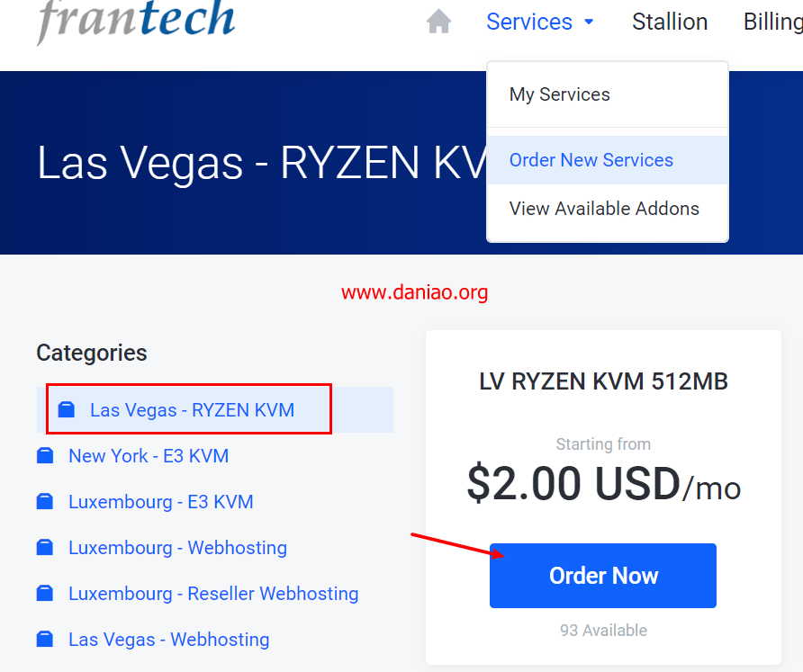Click icon beside Luxembourg - Reseller Webhosting
This screenshot has height=672, width=803.
click(x=45, y=594)
